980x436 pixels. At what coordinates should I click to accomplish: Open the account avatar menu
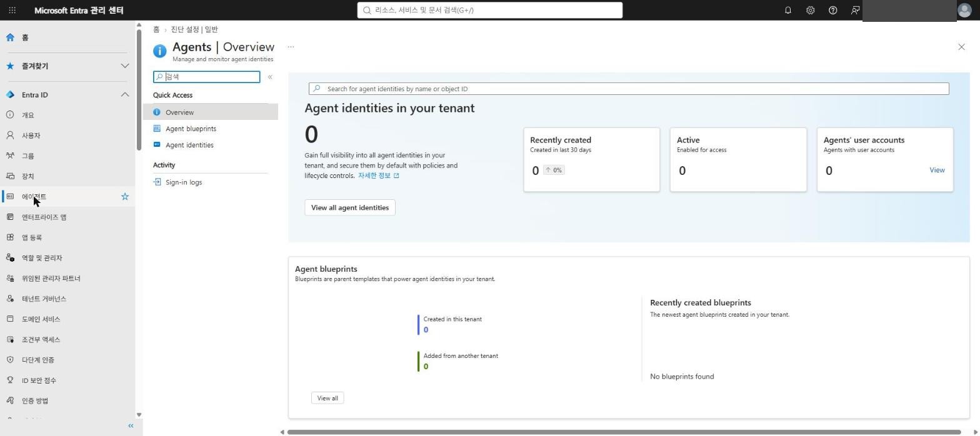[964, 10]
